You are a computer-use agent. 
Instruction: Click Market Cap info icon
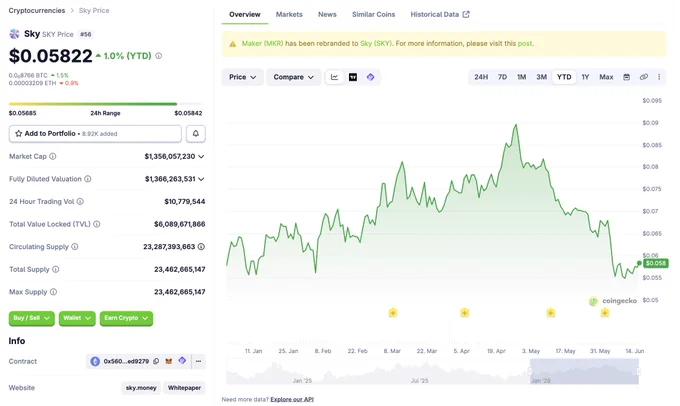(52, 156)
